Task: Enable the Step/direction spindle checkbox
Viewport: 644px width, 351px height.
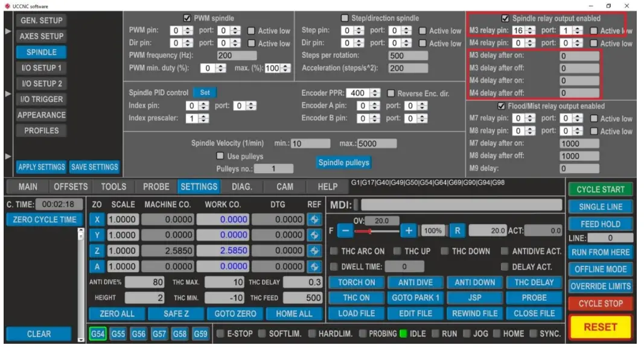Action: (345, 18)
